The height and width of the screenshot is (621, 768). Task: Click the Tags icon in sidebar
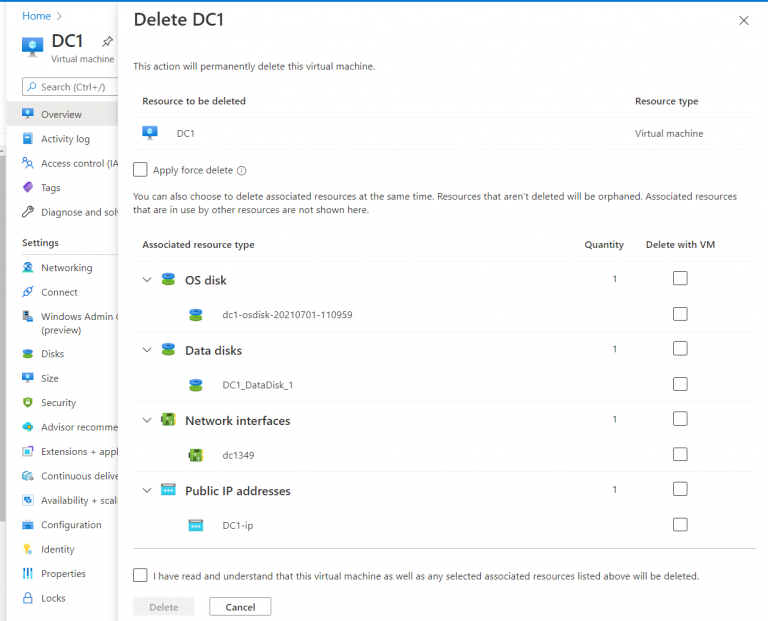coord(28,187)
